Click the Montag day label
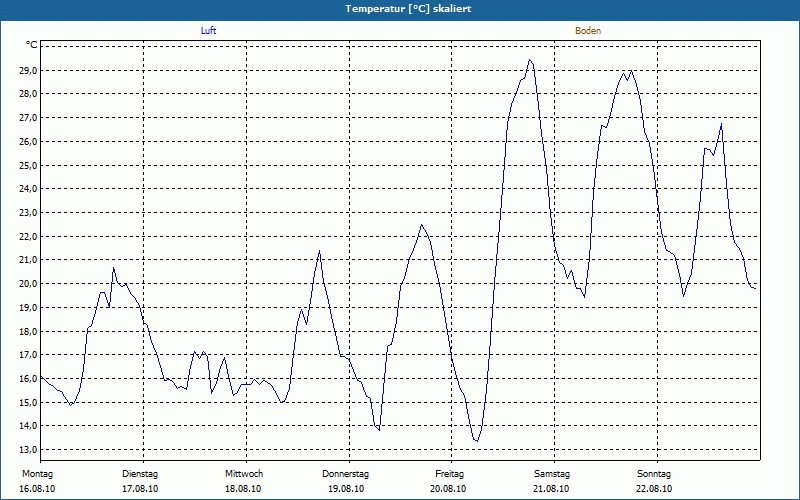Image resolution: width=800 pixels, height=500 pixels. 37,474
